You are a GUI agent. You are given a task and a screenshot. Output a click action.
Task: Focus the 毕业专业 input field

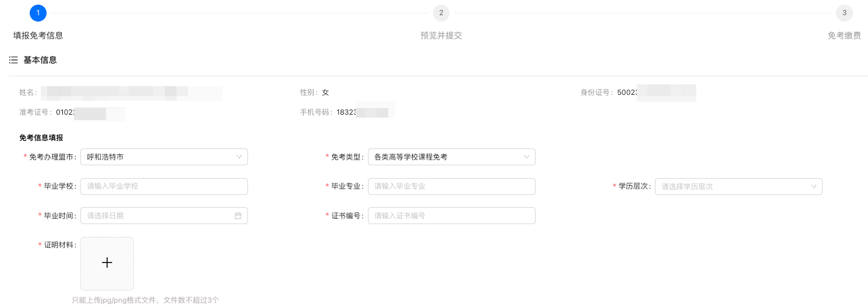(451, 186)
